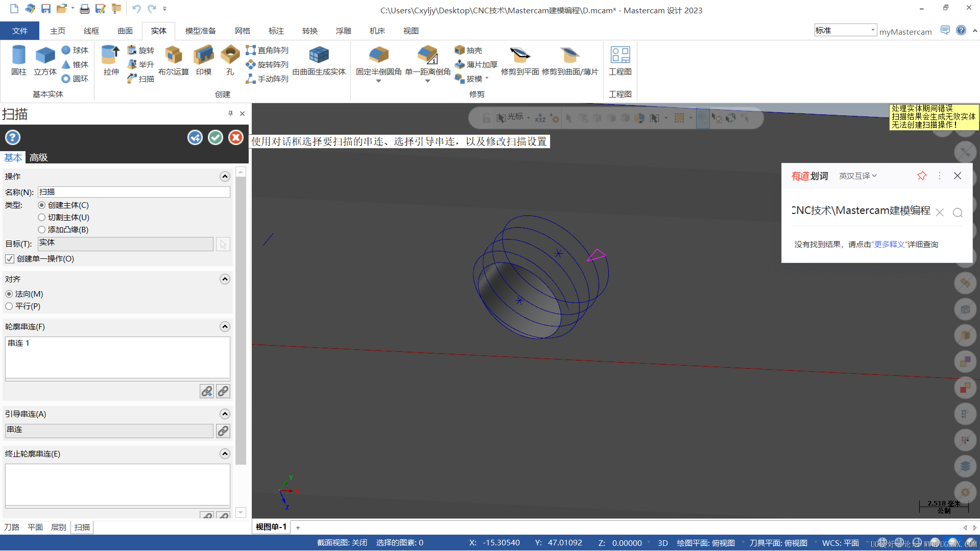Viewport: 980px width, 551px height.
Task: Switch to the Surfaces (曲面) tab
Action: tap(125, 31)
